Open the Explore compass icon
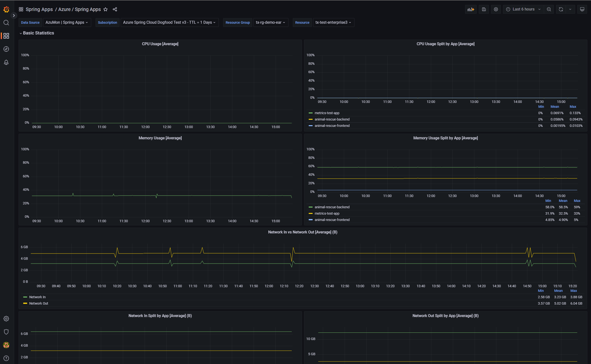Image resolution: width=591 pixels, height=364 pixels. 6,49
